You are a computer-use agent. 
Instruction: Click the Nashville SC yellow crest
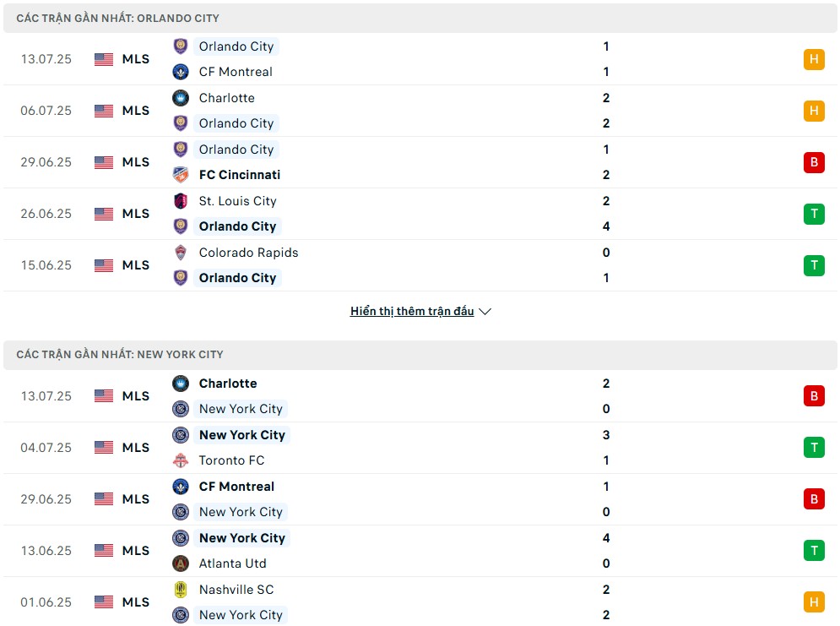coord(181,590)
